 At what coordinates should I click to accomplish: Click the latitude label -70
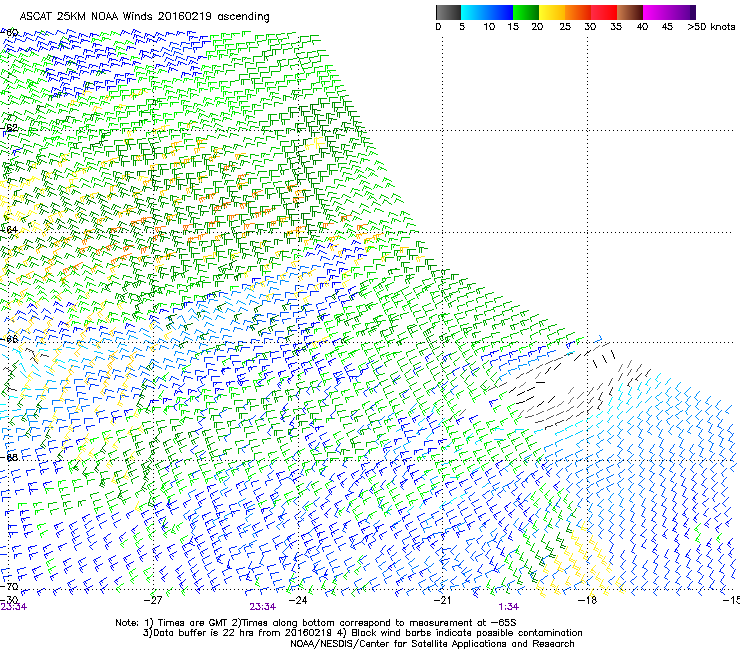click(x=8, y=586)
